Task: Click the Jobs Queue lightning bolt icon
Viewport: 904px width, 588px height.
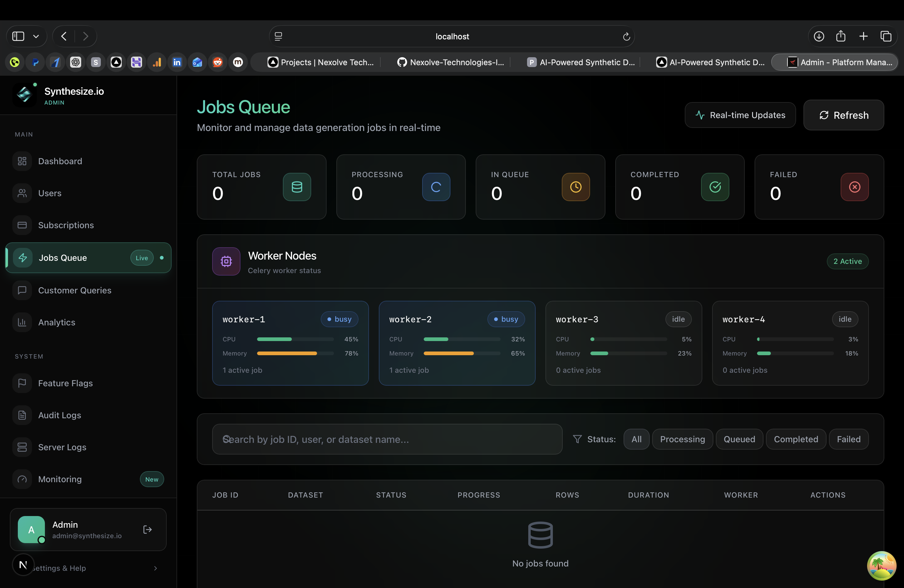Action: [x=23, y=257]
